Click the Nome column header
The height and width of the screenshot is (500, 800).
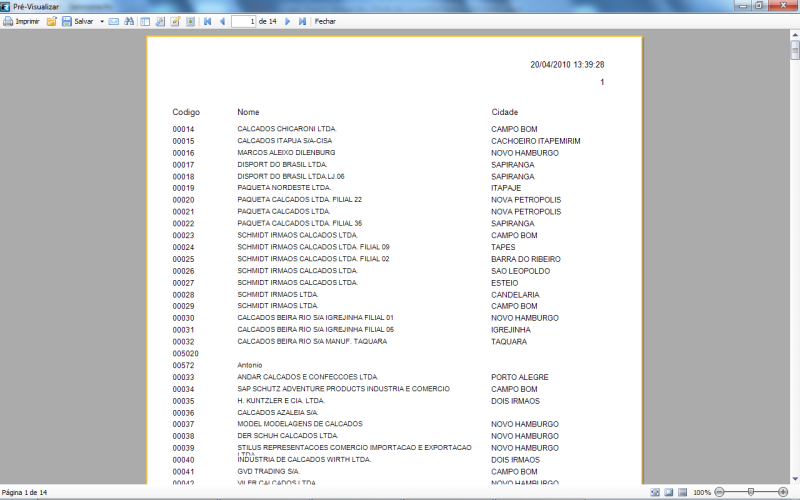pyautogui.click(x=248, y=112)
